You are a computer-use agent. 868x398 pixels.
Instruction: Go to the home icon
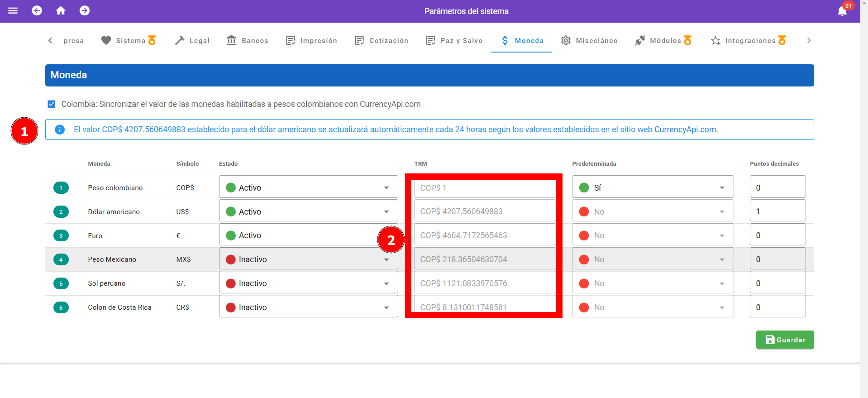coord(61,10)
